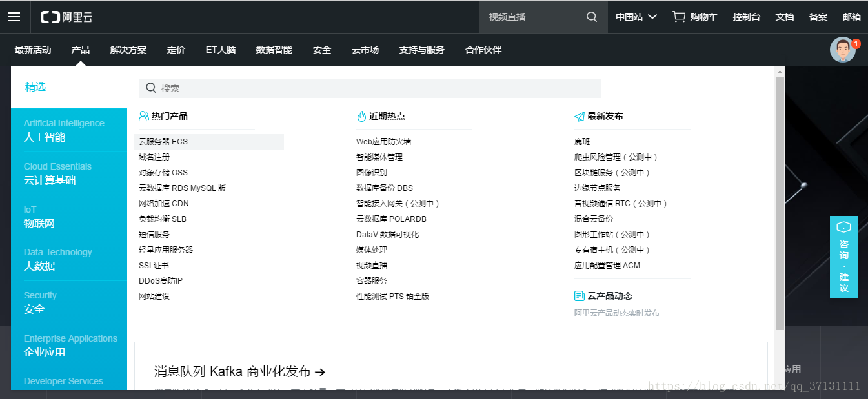The image size is (868, 399).
Task: Open 负载均衡 SLB link
Action: tap(163, 219)
